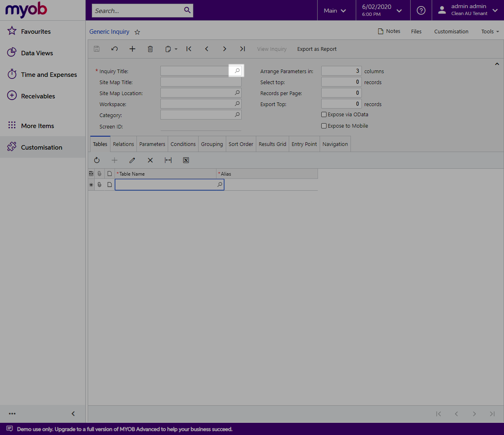Image resolution: width=504 pixels, height=435 pixels.
Task: Open the Main branch dropdown
Action: pos(335,11)
